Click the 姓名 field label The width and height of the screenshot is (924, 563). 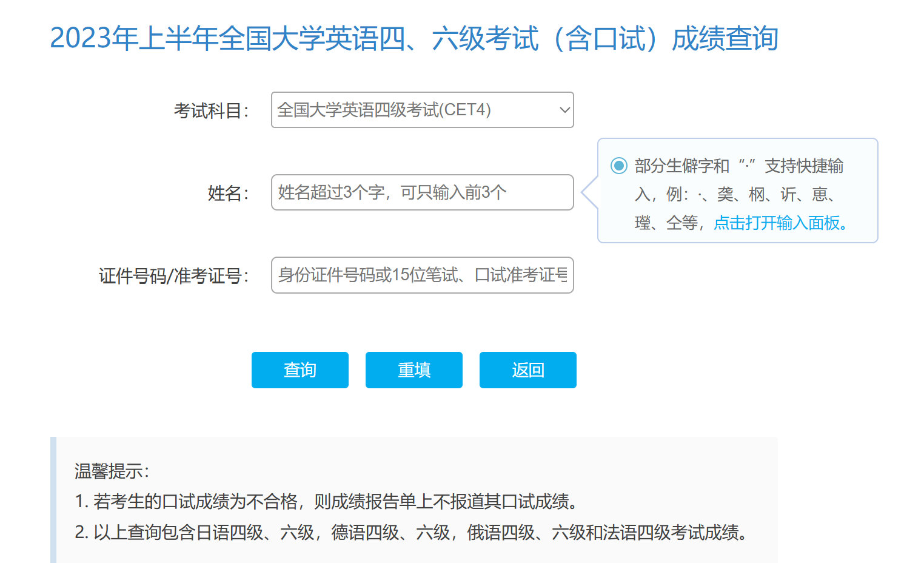(x=228, y=194)
